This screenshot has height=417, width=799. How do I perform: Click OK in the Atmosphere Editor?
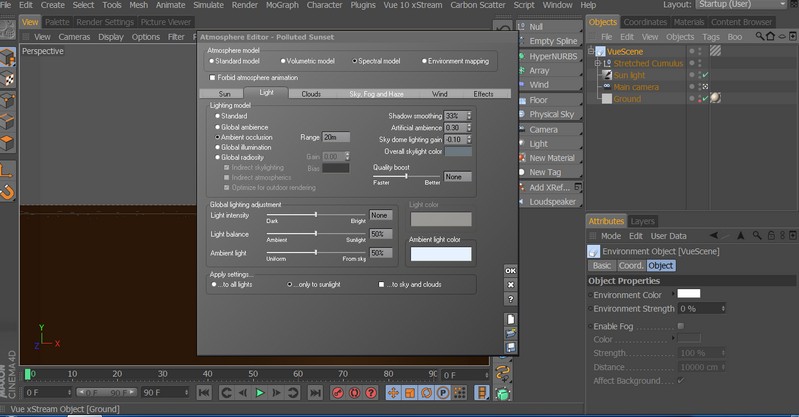tap(510, 271)
